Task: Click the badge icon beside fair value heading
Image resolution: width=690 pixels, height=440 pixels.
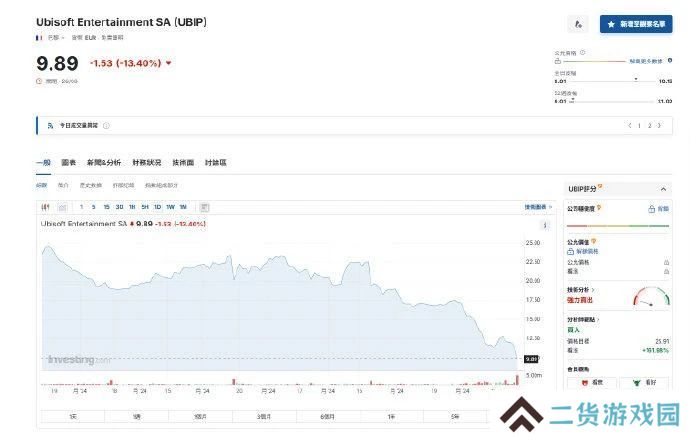Action: 594,241
